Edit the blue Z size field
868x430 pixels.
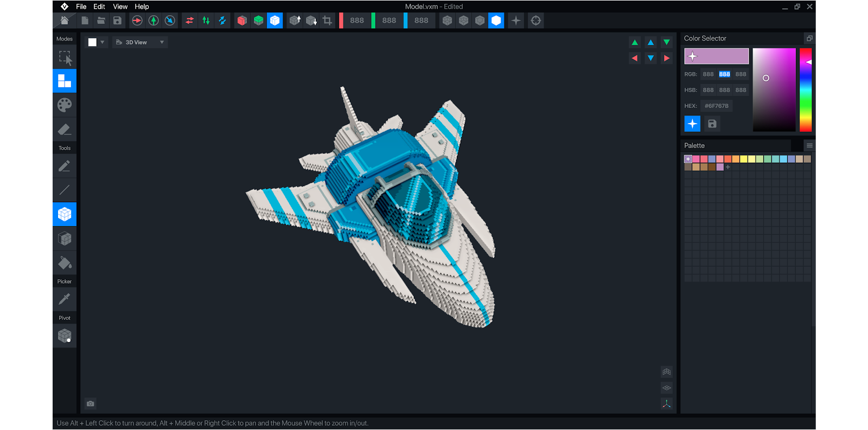tap(421, 21)
